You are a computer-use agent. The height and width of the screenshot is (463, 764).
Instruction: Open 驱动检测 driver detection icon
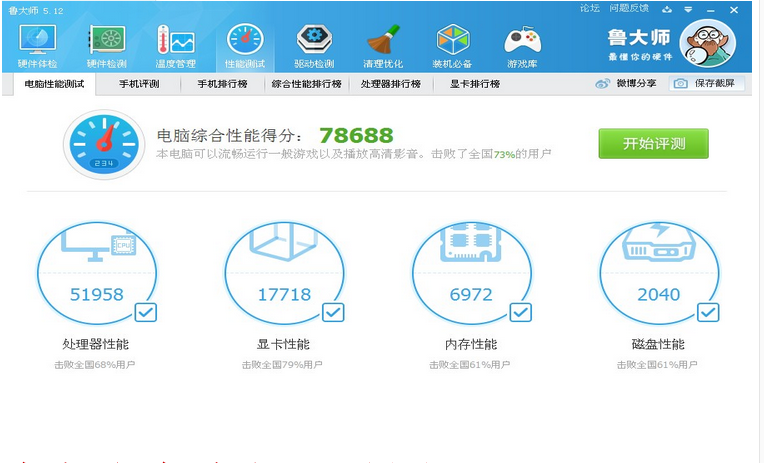[x=314, y=40]
